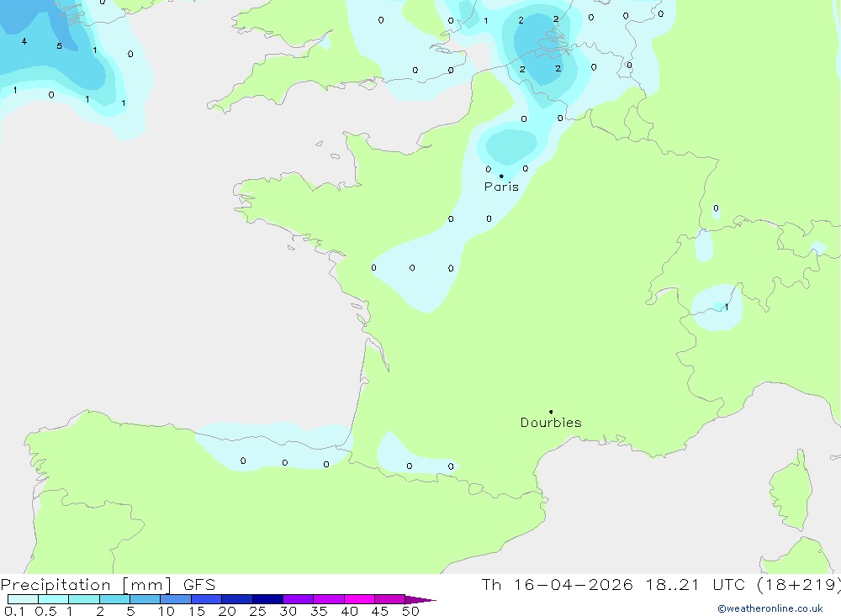This screenshot has width=841, height=616.
Task: Click the '(18+219)' forecast offset text
Action: (799, 585)
